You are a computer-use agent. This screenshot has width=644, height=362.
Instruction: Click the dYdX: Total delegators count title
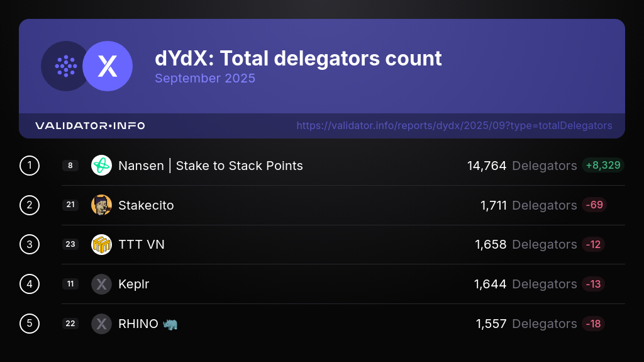(298, 59)
